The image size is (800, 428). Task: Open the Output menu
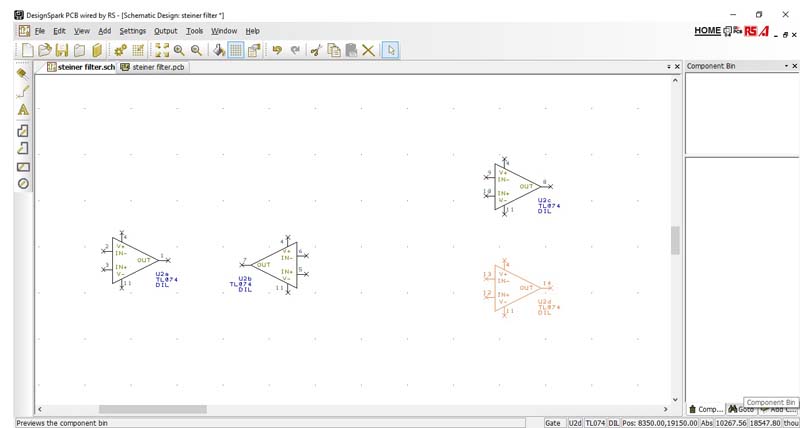[166, 31]
